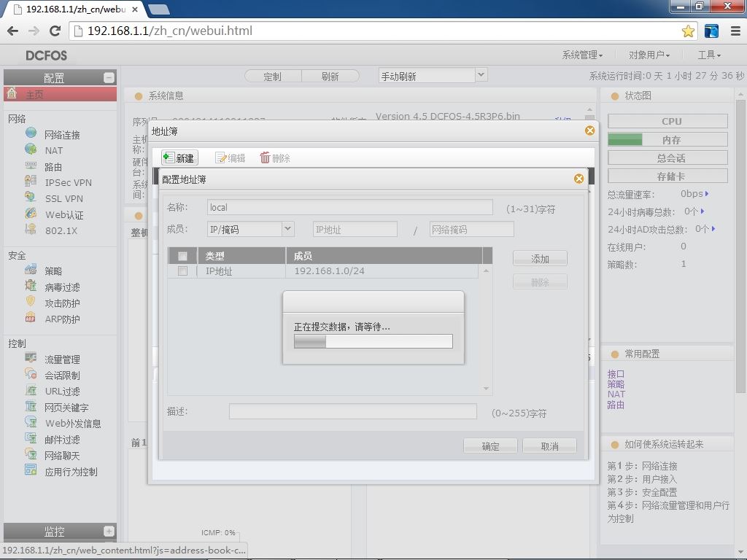Open the NAT link under 常用配置
This screenshot has width=747, height=560.
pos(616,394)
